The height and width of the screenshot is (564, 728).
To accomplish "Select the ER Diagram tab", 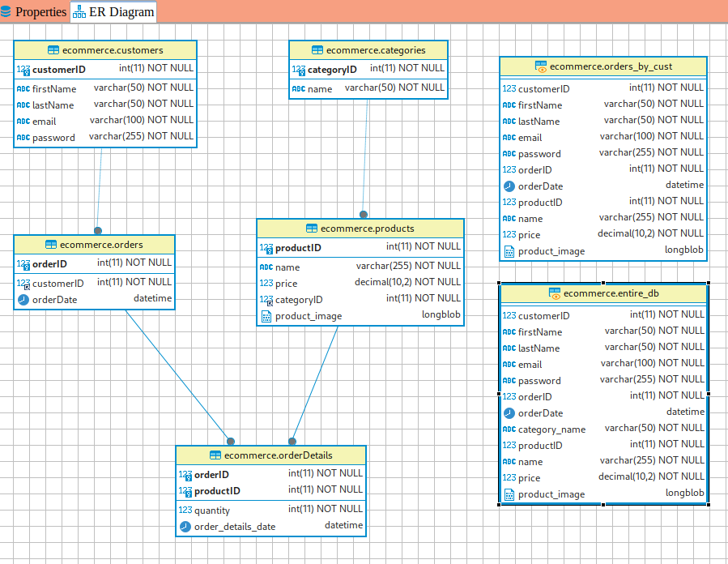I will pos(113,12).
